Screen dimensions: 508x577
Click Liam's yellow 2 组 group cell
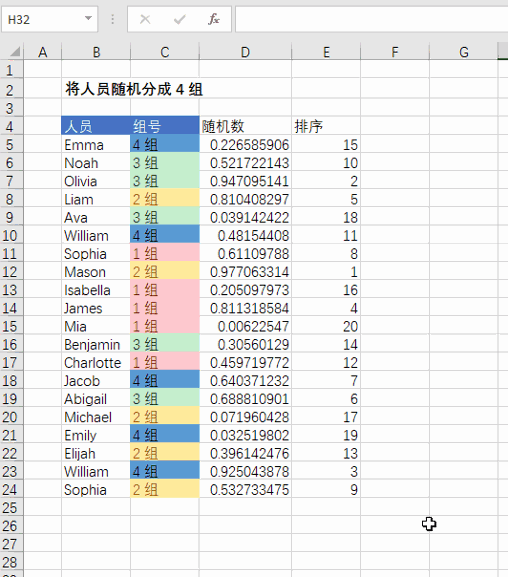point(165,199)
